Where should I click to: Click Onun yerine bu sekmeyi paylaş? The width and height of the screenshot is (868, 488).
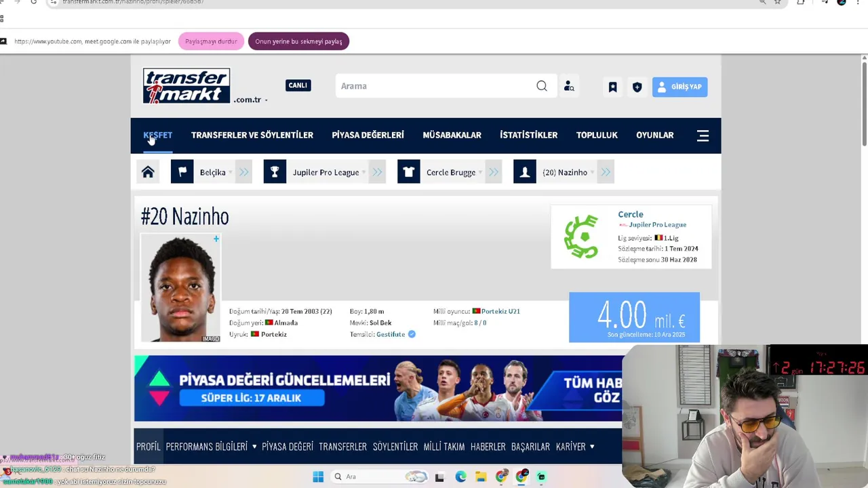coord(298,41)
